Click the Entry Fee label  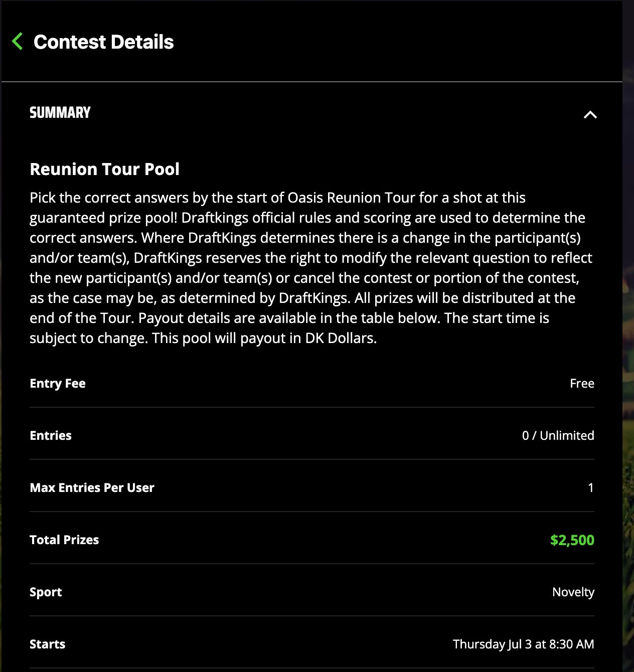(x=58, y=384)
